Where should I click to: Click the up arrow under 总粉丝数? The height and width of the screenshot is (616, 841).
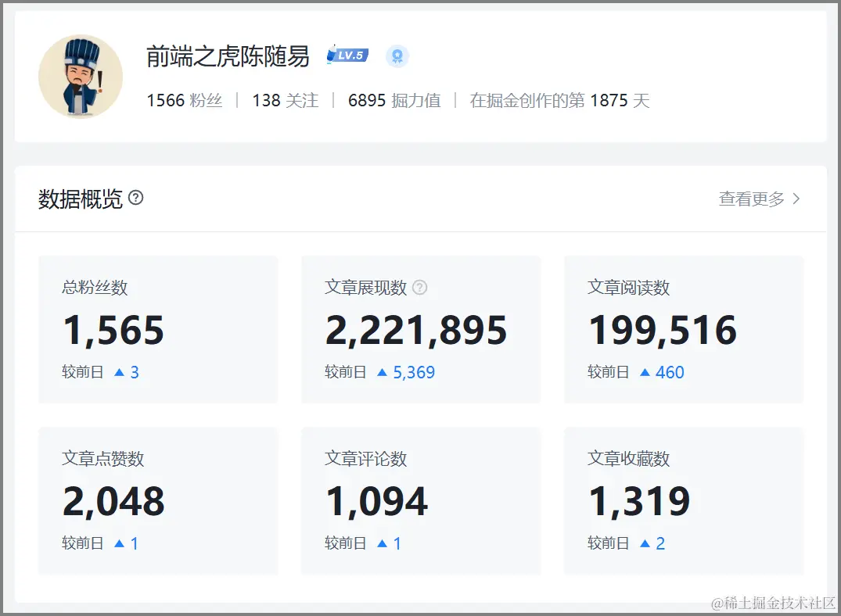[120, 372]
